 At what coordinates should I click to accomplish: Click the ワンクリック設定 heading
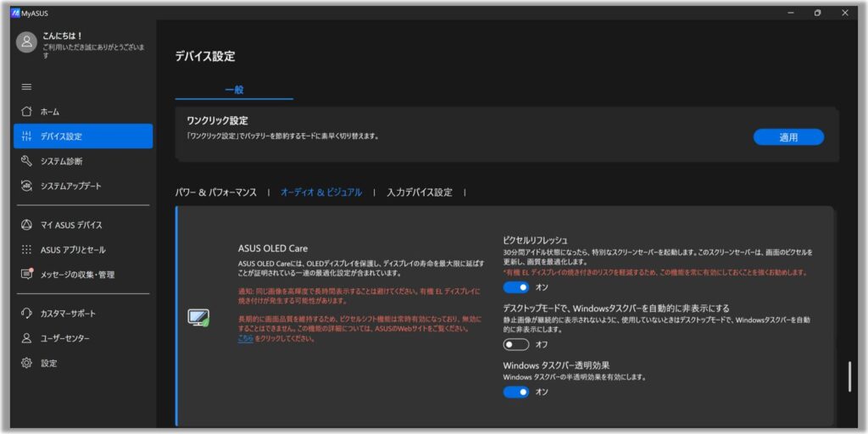click(217, 120)
